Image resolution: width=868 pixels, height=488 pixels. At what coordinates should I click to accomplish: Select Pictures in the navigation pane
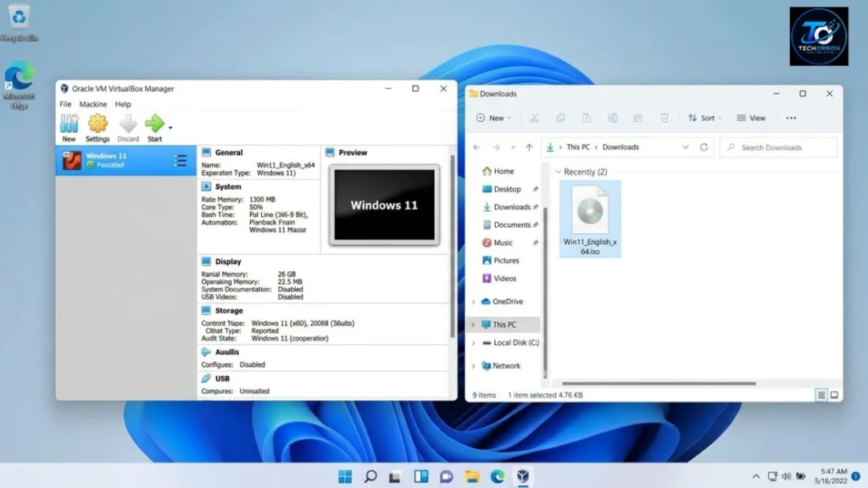tap(500, 260)
